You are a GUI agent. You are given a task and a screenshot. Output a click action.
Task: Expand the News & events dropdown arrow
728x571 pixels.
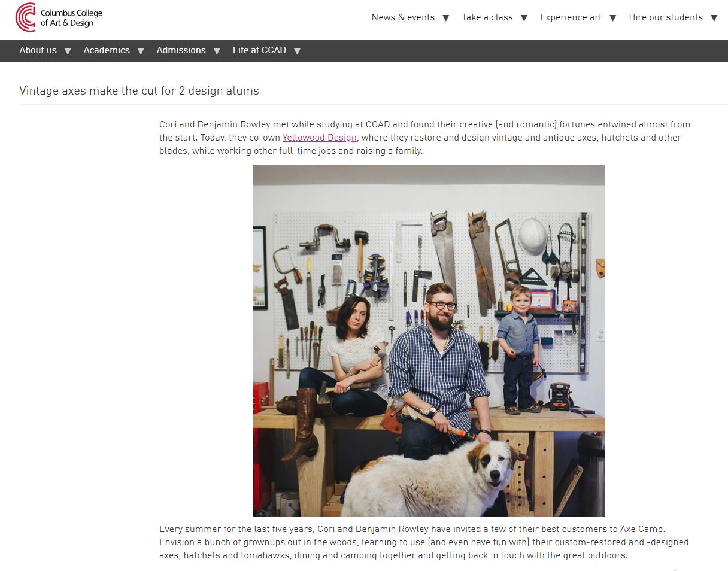pyautogui.click(x=445, y=18)
